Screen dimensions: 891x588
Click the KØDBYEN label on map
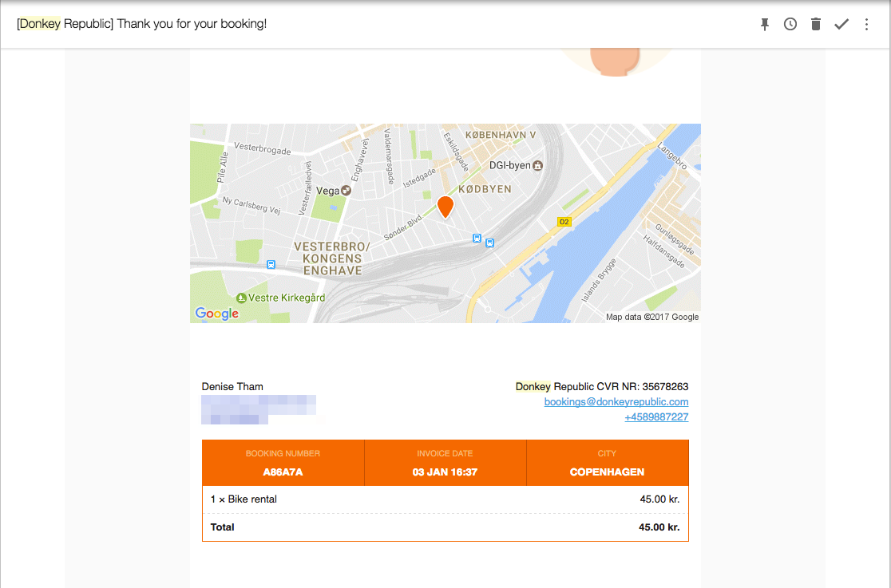(x=485, y=189)
